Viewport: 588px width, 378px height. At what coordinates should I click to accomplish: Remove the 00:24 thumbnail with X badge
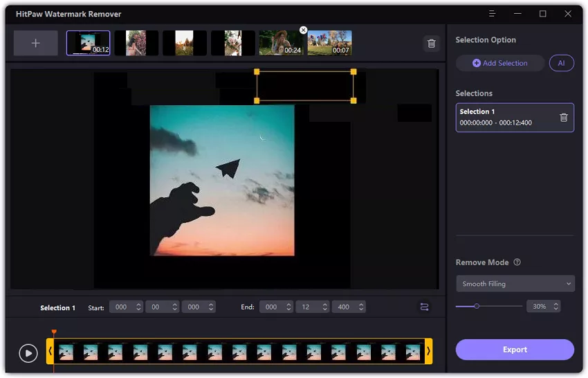click(303, 30)
